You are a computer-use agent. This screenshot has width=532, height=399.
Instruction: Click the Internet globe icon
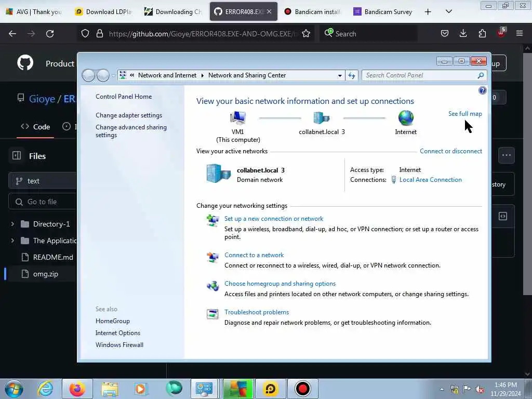406,118
